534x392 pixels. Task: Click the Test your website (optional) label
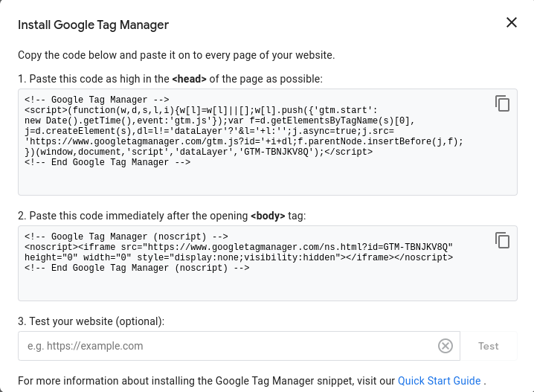coord(91,321)
